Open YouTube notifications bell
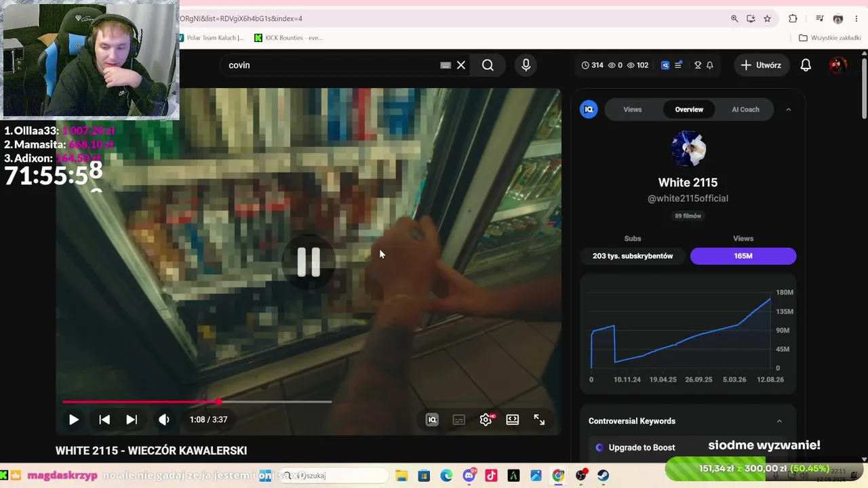Viewport: 868px width, 488px height. [x=806, y=65]
